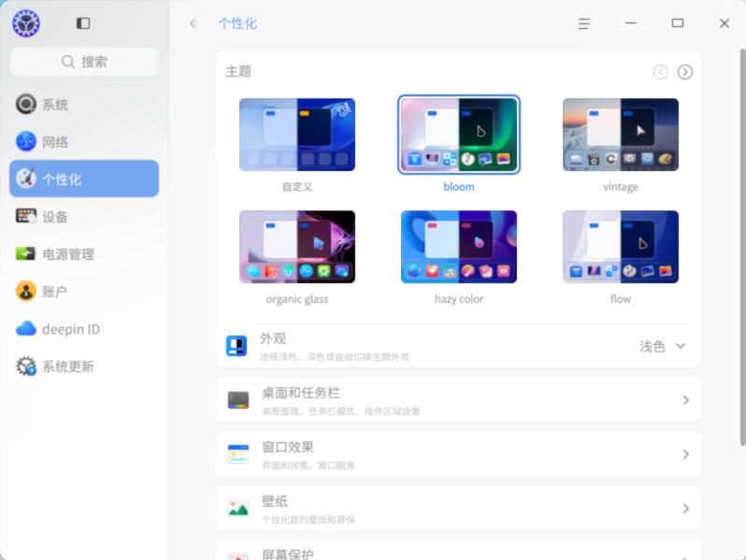Viewport: 746px width, 560px height.
Task: Select 个性化 in the sidebar
Action: click(84, 179)
